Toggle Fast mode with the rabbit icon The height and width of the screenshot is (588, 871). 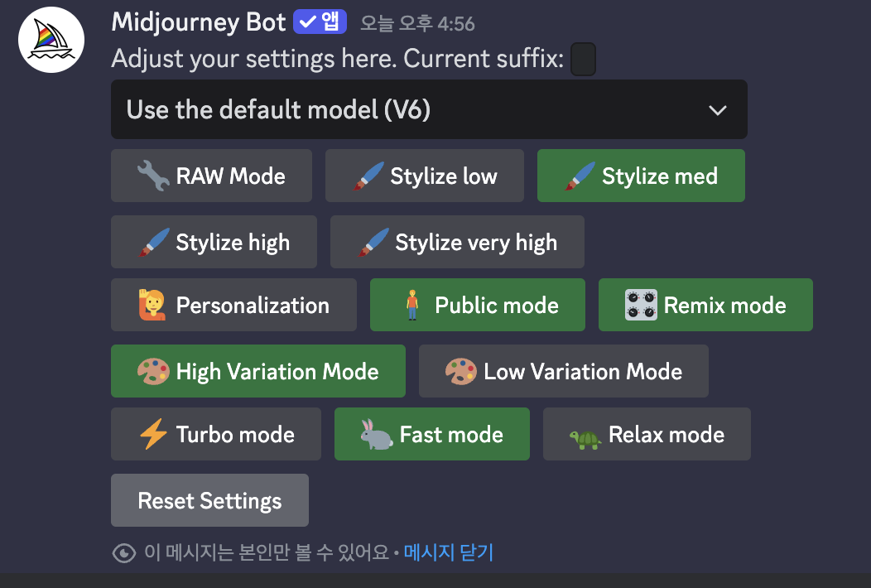[x=432, y=433]
